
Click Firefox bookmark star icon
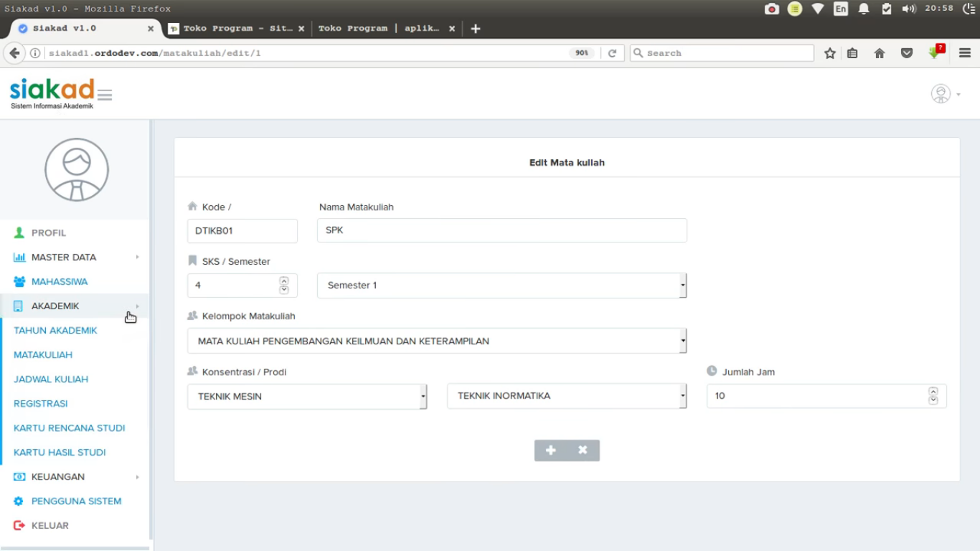point(830,53)
